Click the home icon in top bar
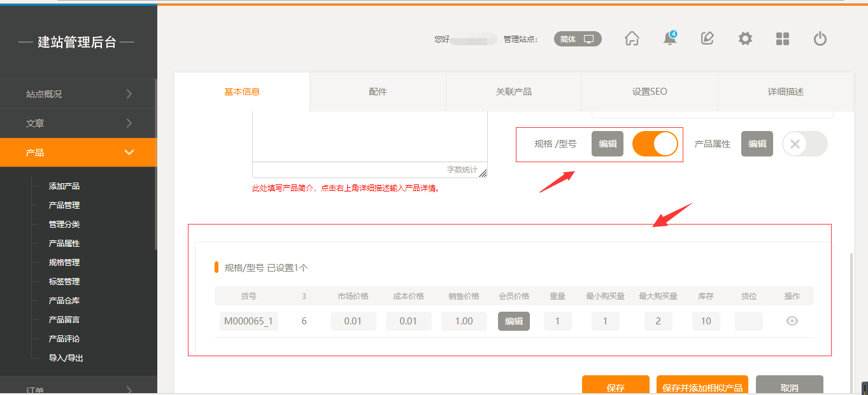The width and height of the screenshot is (868, 395). point(632,39)
